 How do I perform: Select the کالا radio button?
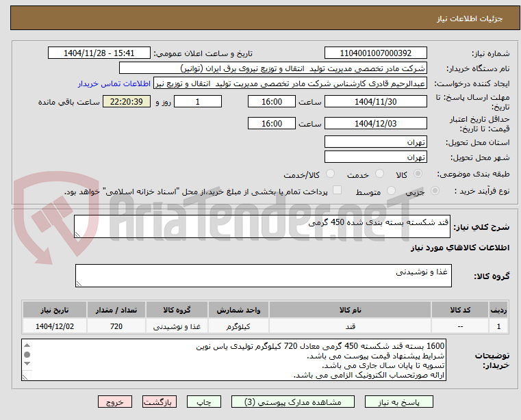(x=418, y=174)
